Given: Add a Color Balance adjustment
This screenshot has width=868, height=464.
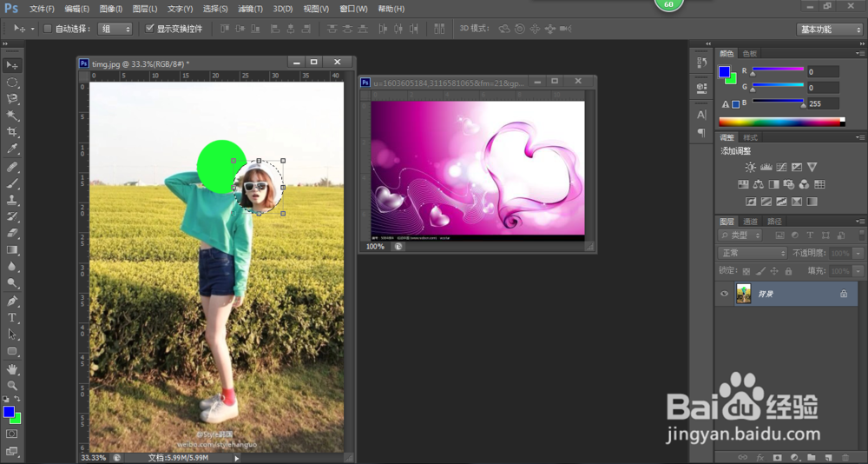Looking at the screenshot, I should (x=759, y=184).
